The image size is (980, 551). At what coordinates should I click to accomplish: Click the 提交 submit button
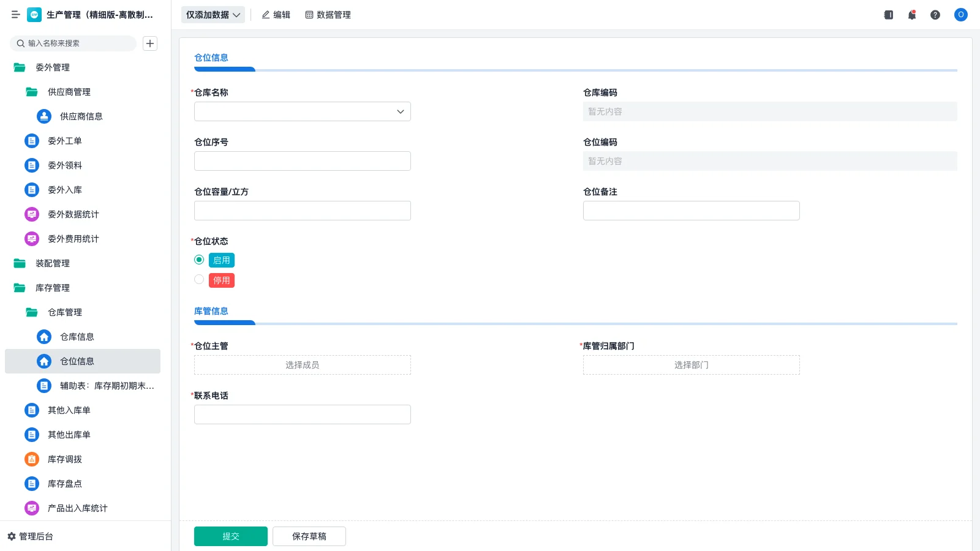pos(231,536)
